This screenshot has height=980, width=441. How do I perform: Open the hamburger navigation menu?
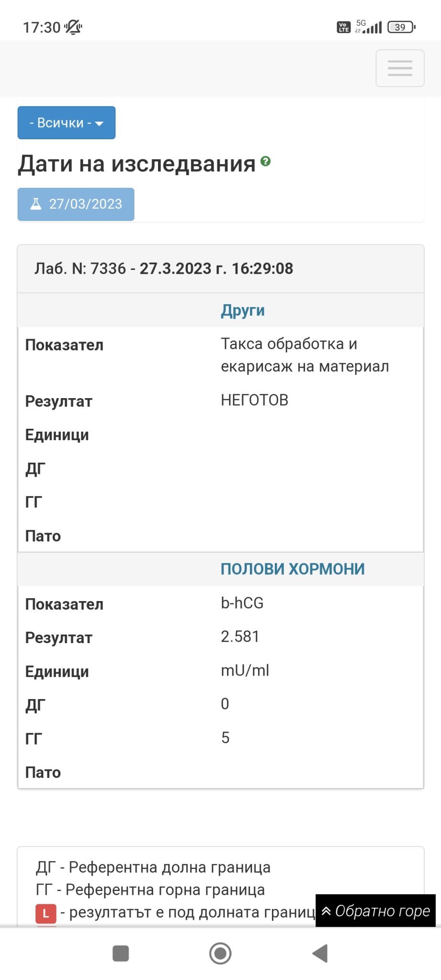[x=400, y=68]
